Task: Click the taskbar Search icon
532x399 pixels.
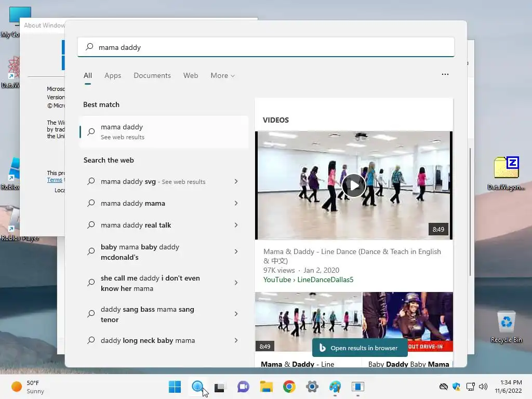Action: click(197, 387)
